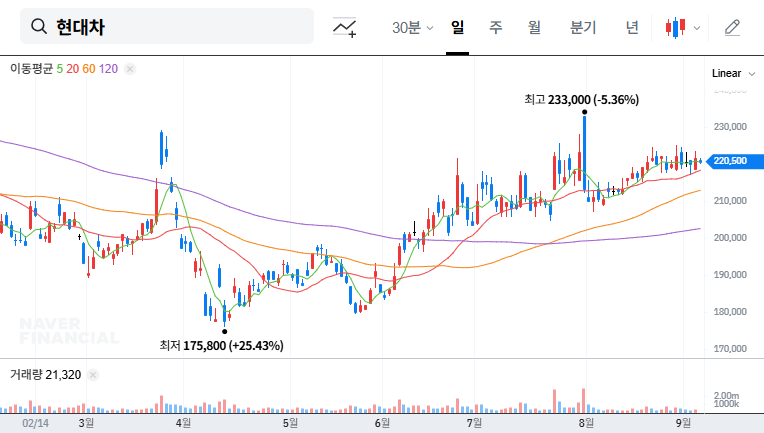The image size is (764, 433).
Task: Click the 210,000 price axis label
Action: tap(730, 201)
